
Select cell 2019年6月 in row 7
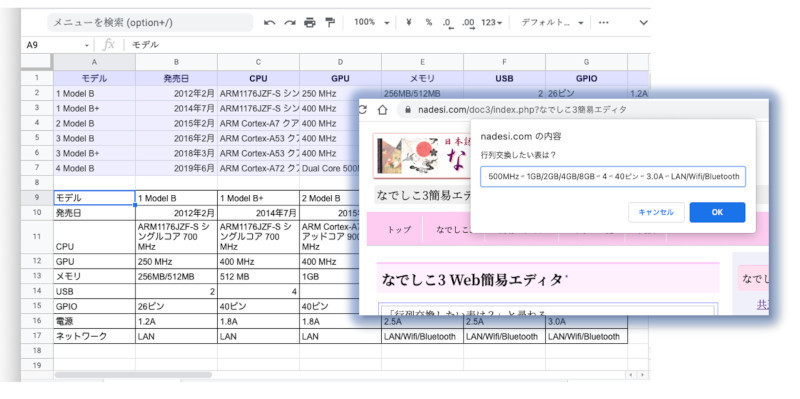point(177,168)
